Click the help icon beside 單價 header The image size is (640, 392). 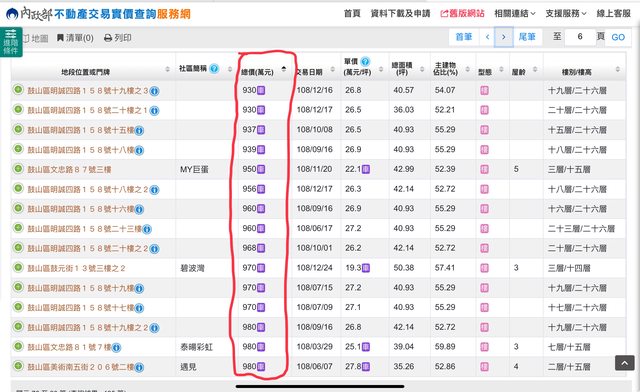click(x=365, y=62)
